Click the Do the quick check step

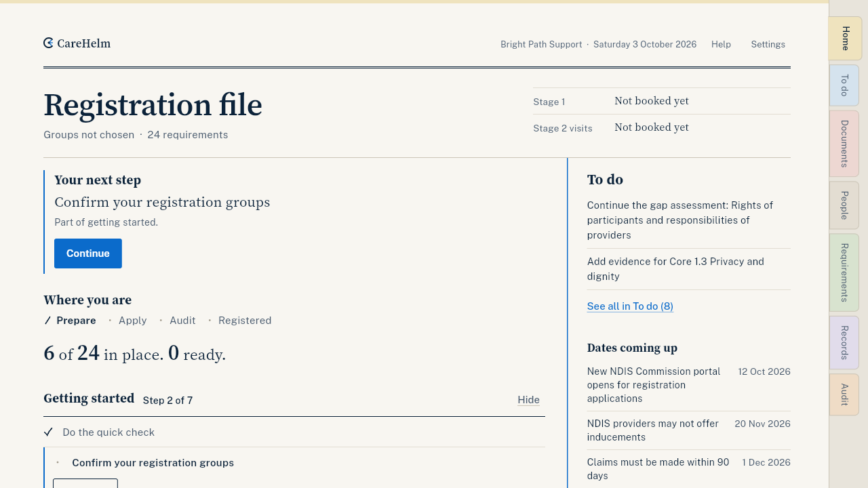[108, 432]
